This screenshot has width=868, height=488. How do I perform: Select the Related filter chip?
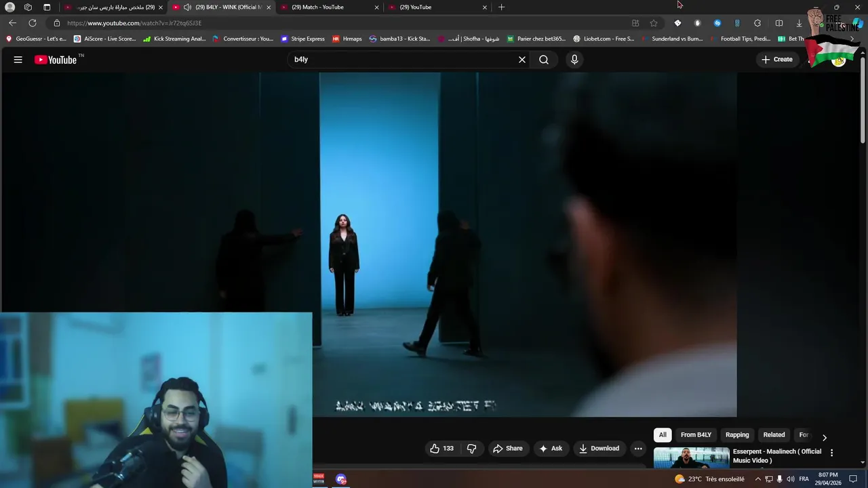coord(774,435)
